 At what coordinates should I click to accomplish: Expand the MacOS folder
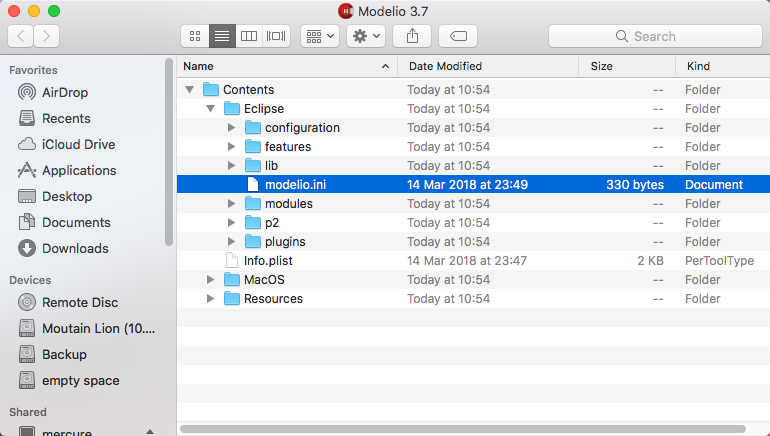(x=210, y=280)
